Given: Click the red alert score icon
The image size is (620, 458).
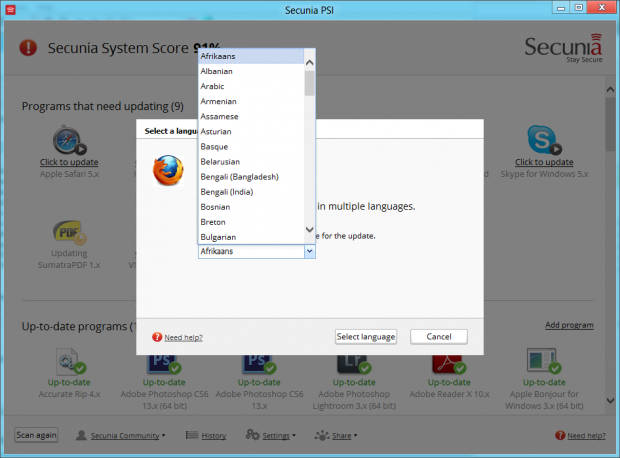Looking at the screenshot, I should [28, 47].
